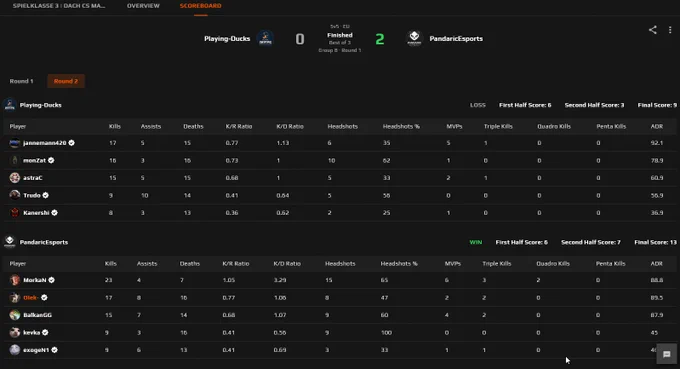
Task: Click 'First Half Score: 6' for Playing-Ducks
Action: (x=525, y=105)
